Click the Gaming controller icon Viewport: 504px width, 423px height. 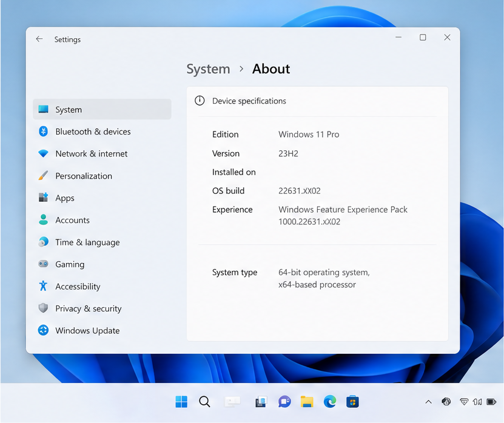click(44, 264)
